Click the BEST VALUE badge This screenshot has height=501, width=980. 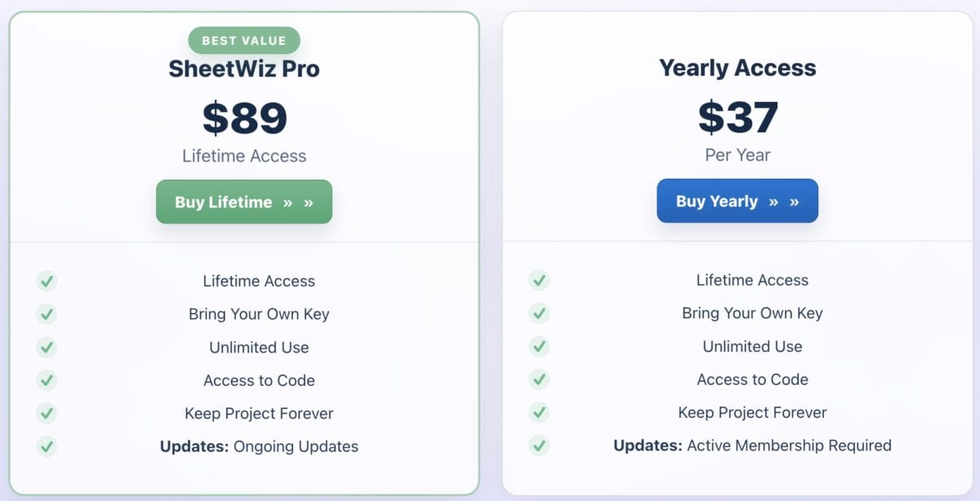pos(244,40)
